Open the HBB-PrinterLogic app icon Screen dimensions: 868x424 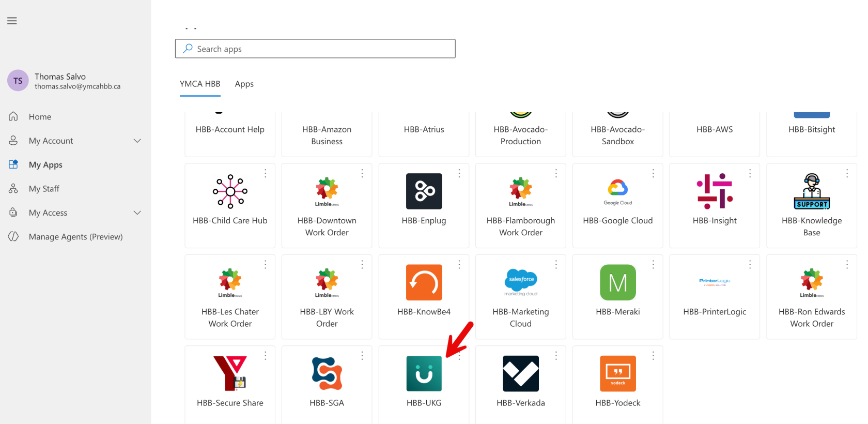pos(715,282)
